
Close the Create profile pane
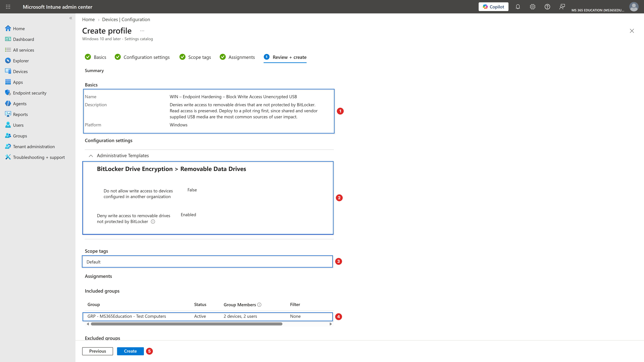pyautogui.click(x=632, y=31)
